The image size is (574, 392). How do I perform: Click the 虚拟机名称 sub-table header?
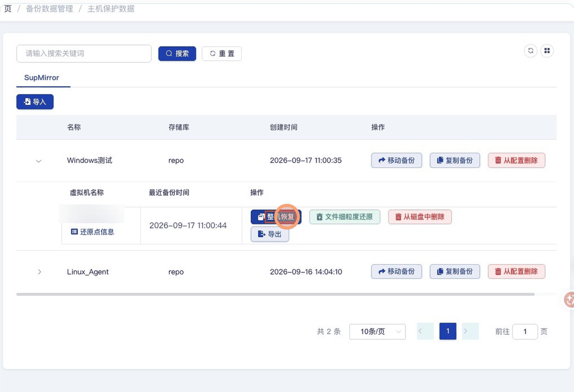[x=87, y=193]
